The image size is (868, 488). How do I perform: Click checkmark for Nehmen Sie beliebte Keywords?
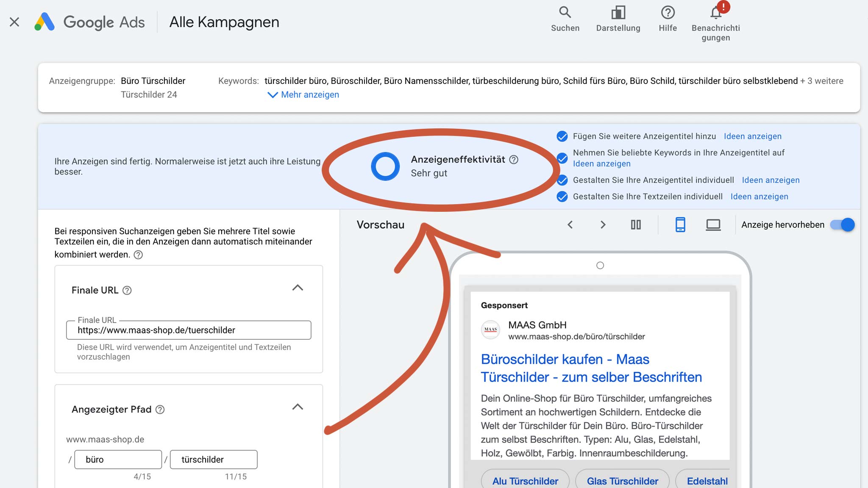[562, 158]
